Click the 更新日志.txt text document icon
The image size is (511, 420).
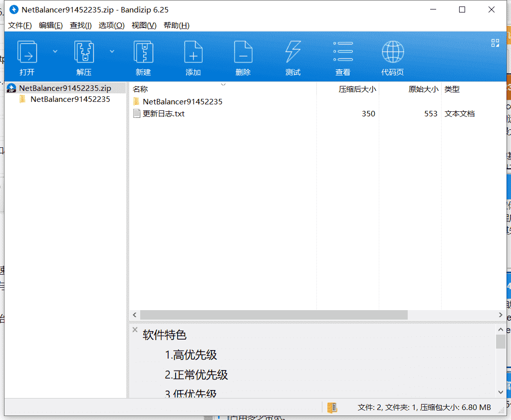[x=137, y=114]
